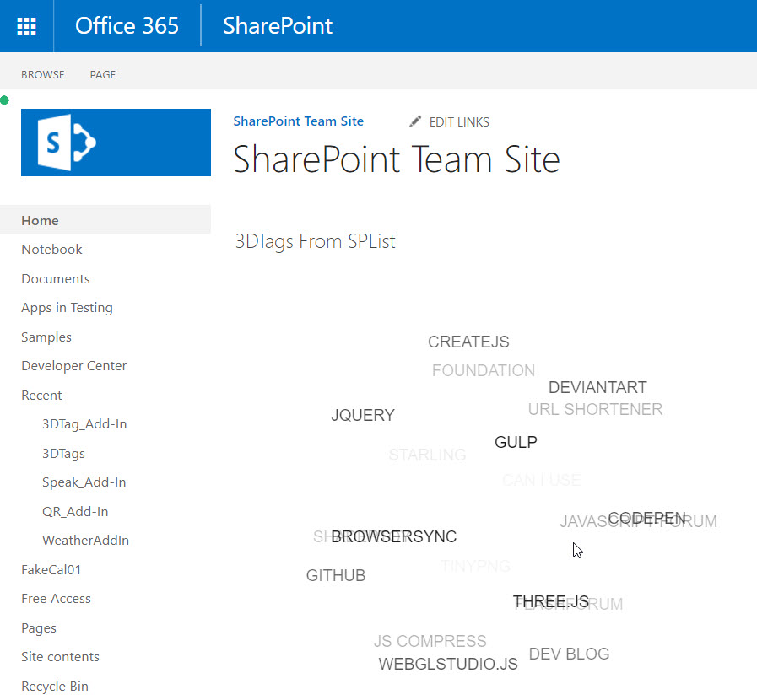Open the Developer Center navigation link
757x700 pixels.
click(x=73, y=366)
